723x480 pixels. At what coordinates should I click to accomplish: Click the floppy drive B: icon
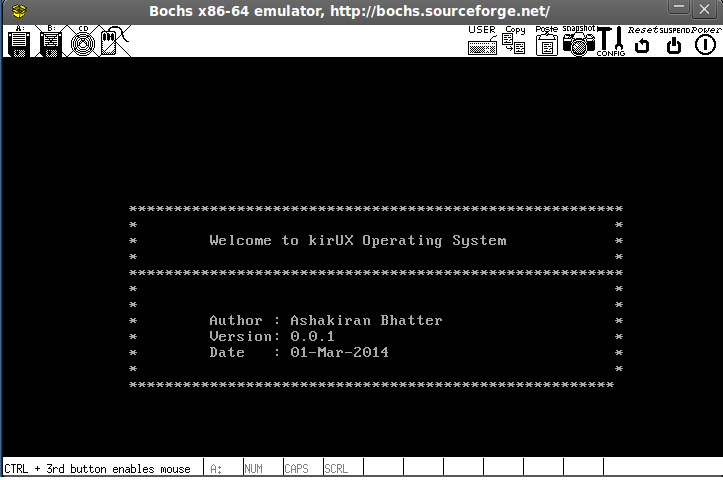50,42
